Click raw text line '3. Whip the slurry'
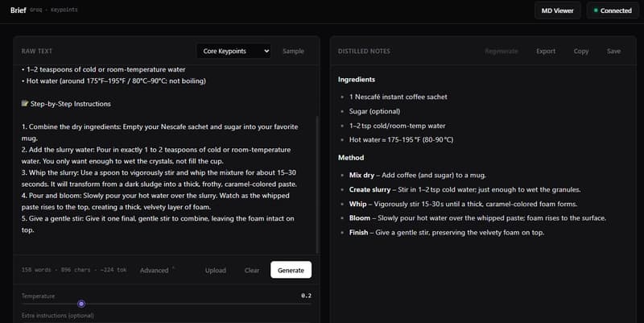644x323 pixels. pos(159,178)
